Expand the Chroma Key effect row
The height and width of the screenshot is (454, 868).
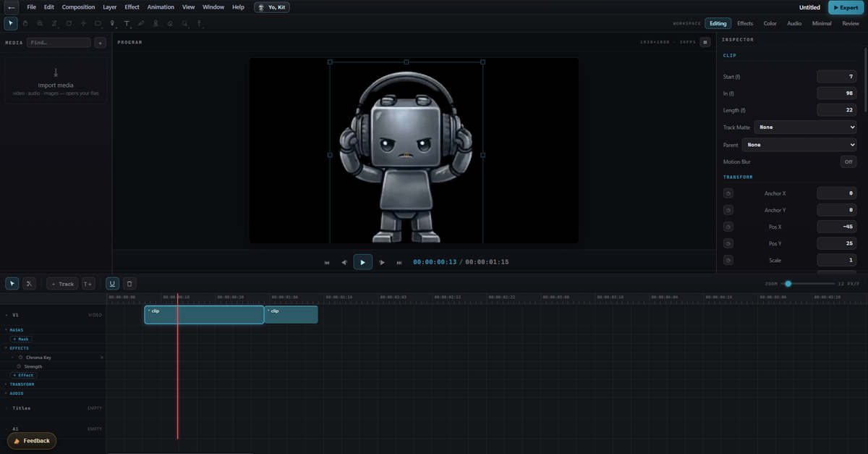point(13,358)
